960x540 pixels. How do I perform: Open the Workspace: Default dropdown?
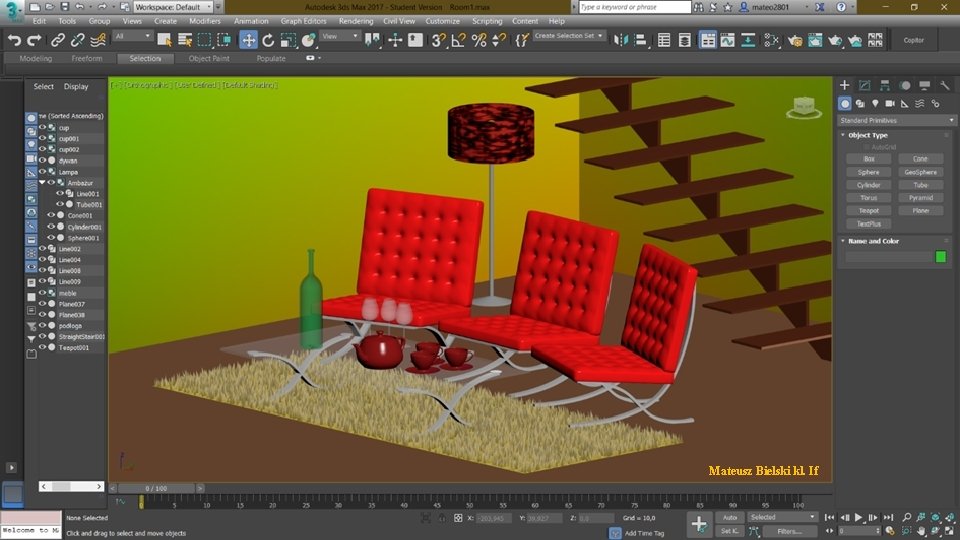pyautogui.click(x=173, y=7)
